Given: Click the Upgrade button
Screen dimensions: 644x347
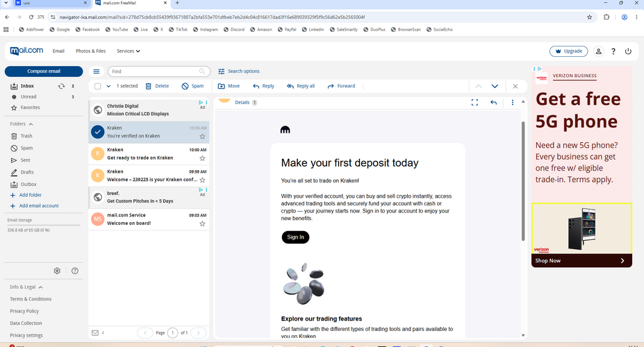Looking at the screenshot, I should (x=569, y=51).
